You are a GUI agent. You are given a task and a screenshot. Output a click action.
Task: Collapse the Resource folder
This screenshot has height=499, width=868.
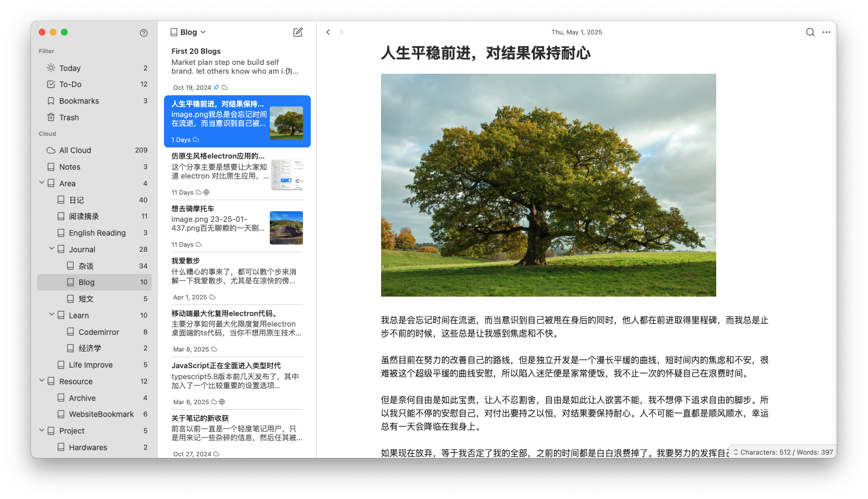tap(42, 380)
